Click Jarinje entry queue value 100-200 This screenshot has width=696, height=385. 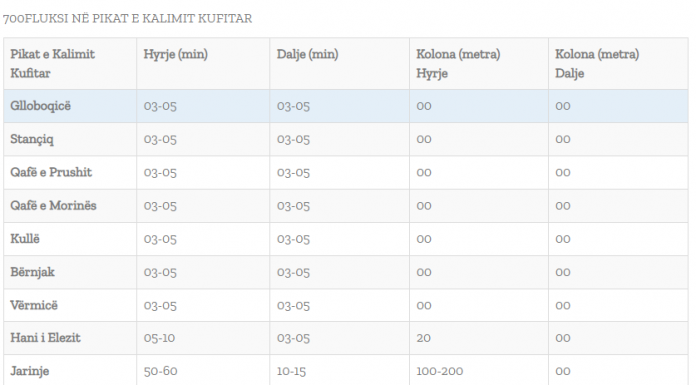[439, 371]
